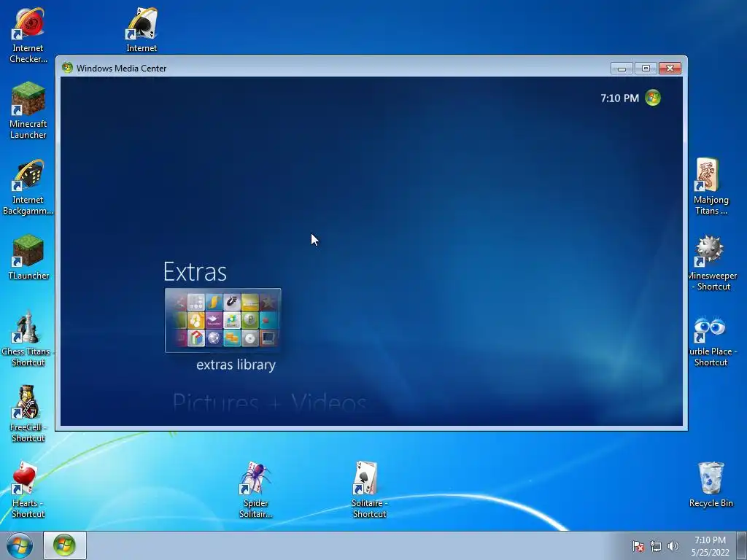Screen dimensions: 747x560
Task: Click the Show desktop button on taskbar
Action: 742,545
